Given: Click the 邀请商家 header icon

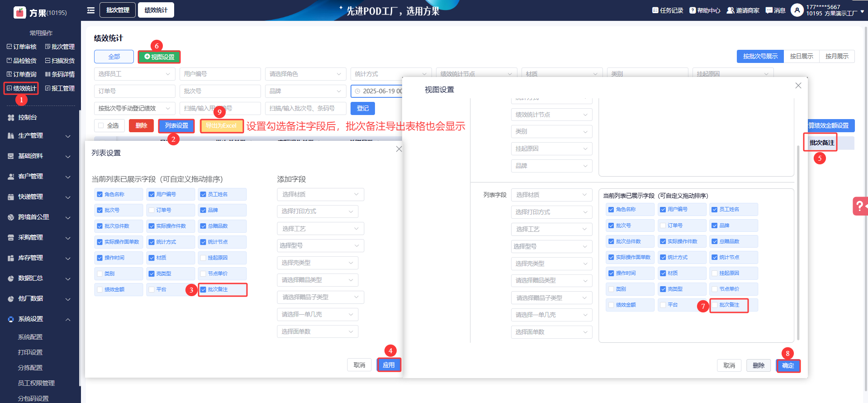Looking at the screenshot, I should [730, 10].
